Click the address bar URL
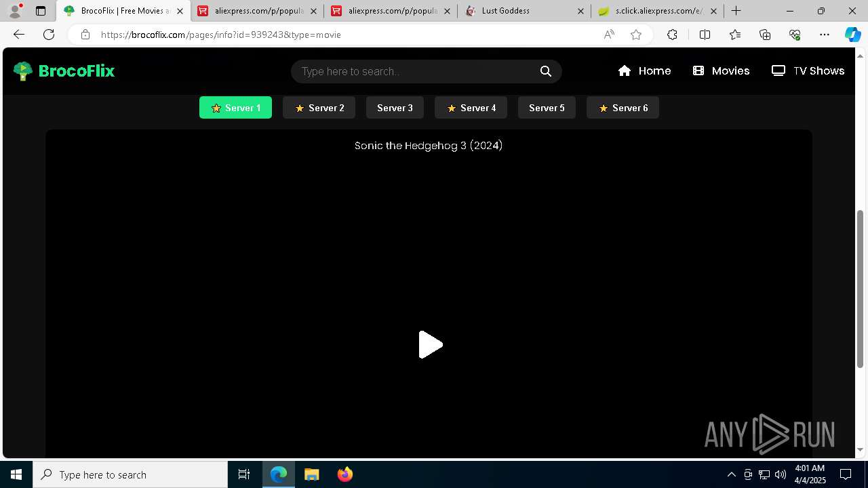Screen dimensions: 868x488 (221, 35)
